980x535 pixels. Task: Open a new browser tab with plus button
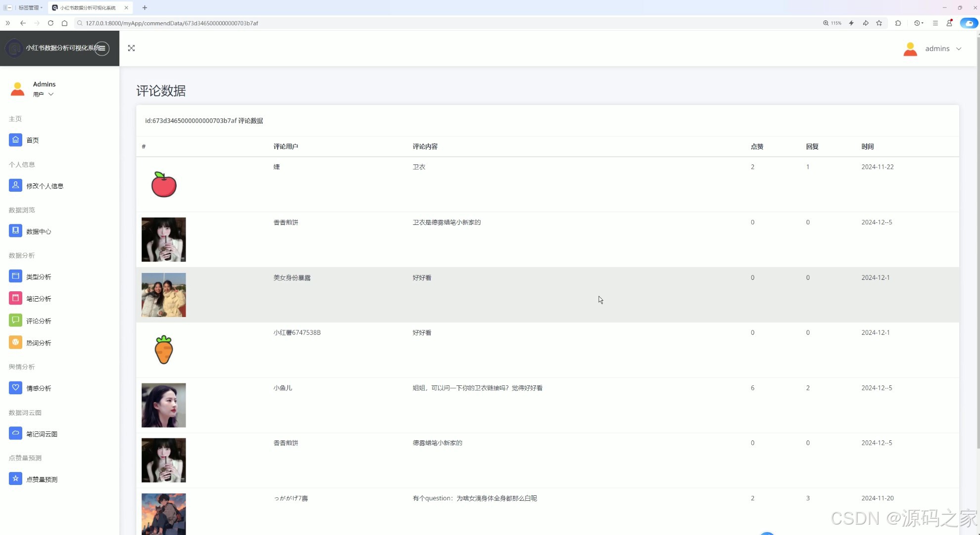pos(145,7)
